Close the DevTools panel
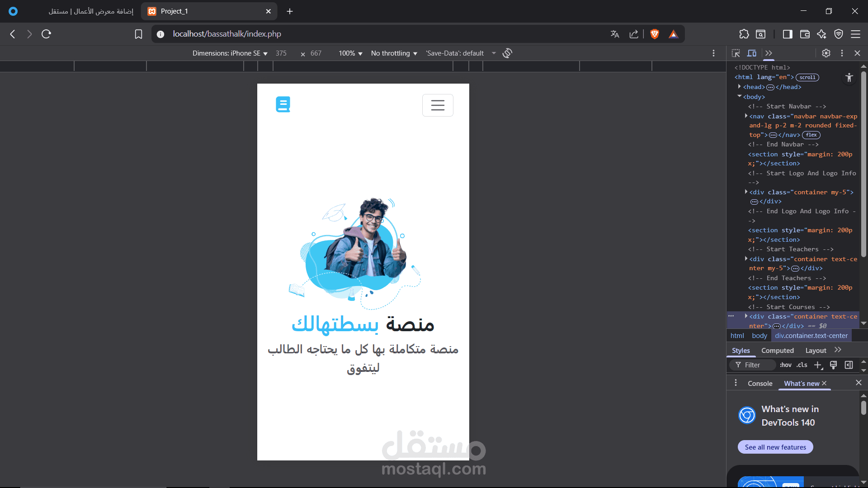868x488 pixels. [x=857, y=53]
